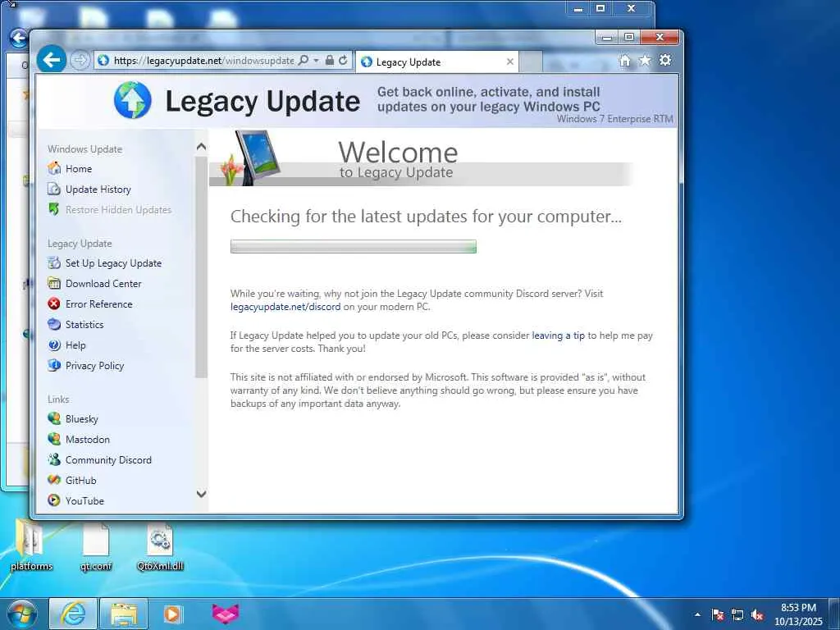Show hidden system tray icons arrow
The height and width of the screenshot is (630, 840).
pos(697,614)
